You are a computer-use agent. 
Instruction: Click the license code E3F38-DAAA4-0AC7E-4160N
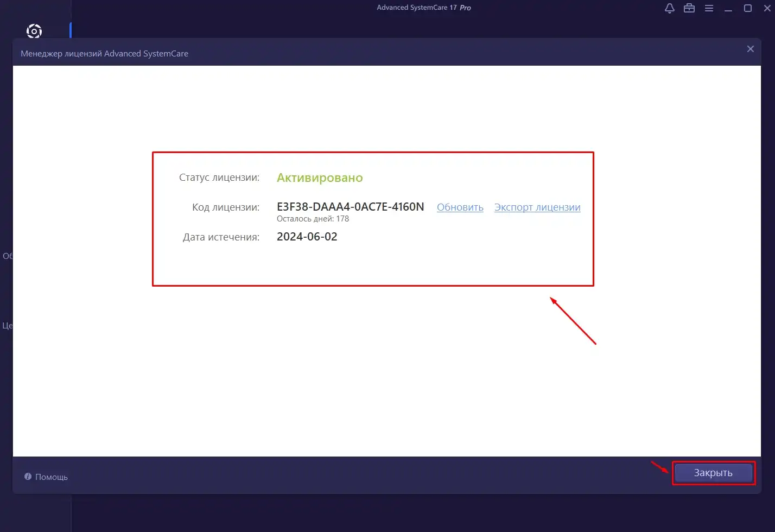(x=350, y=207)
